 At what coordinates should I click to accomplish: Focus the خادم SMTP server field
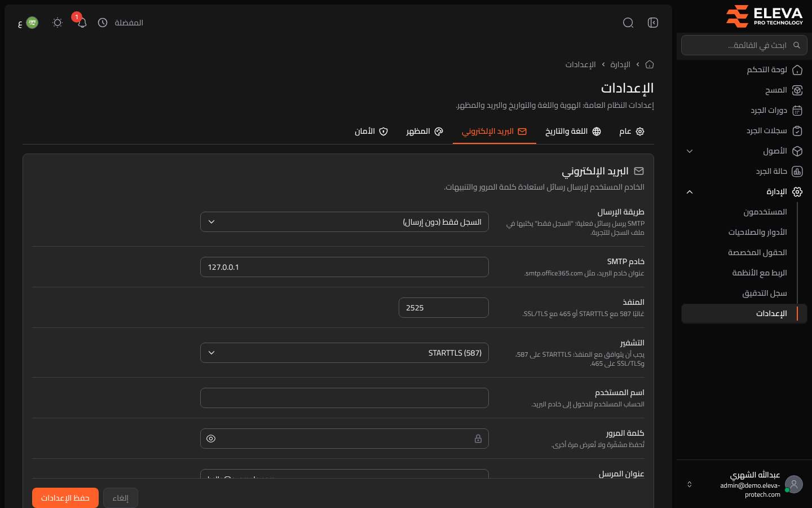point(345,267)
